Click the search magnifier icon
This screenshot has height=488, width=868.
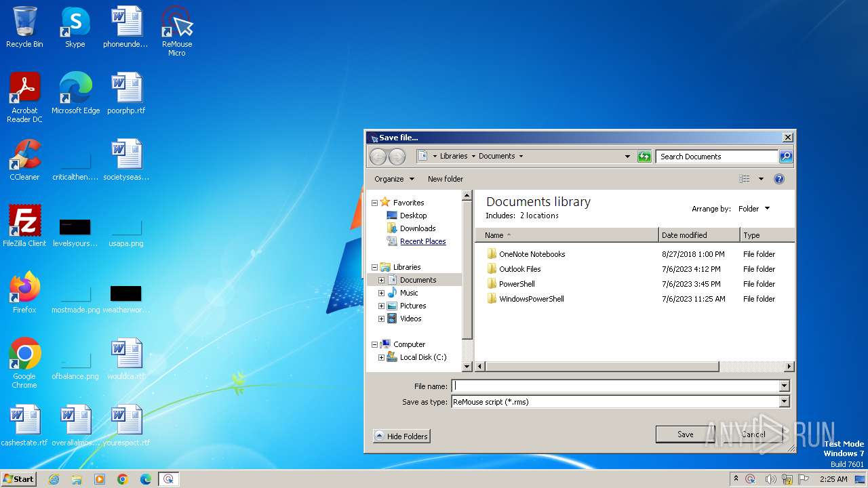[x=785, y=157]
